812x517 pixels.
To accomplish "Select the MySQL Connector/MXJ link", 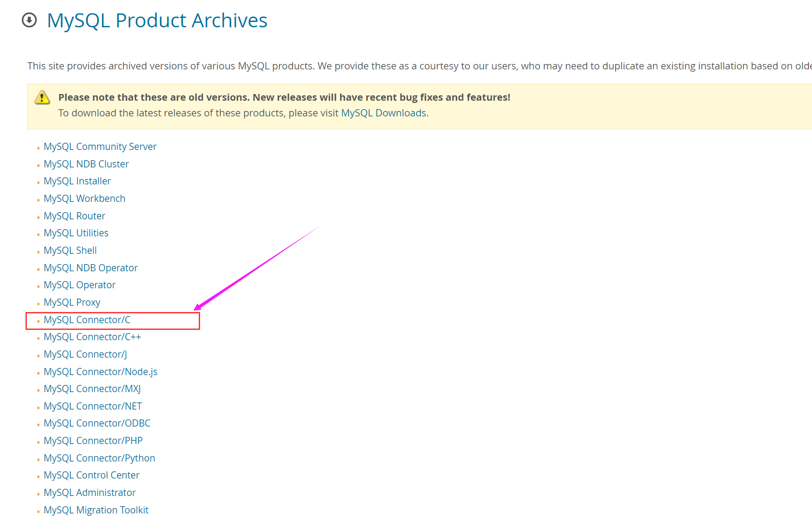I will [x=92, y=389].
